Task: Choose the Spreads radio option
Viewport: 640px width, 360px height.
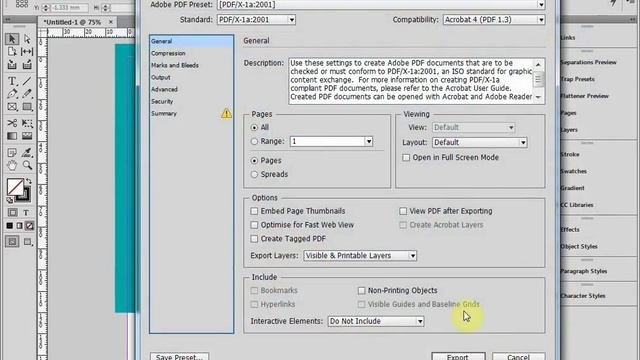Action: (254, 174)
